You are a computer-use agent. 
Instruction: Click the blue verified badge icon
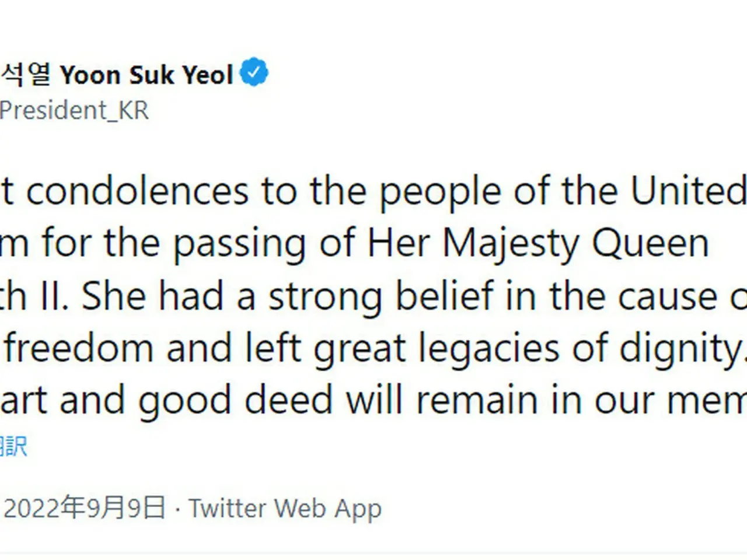point(254,73)
